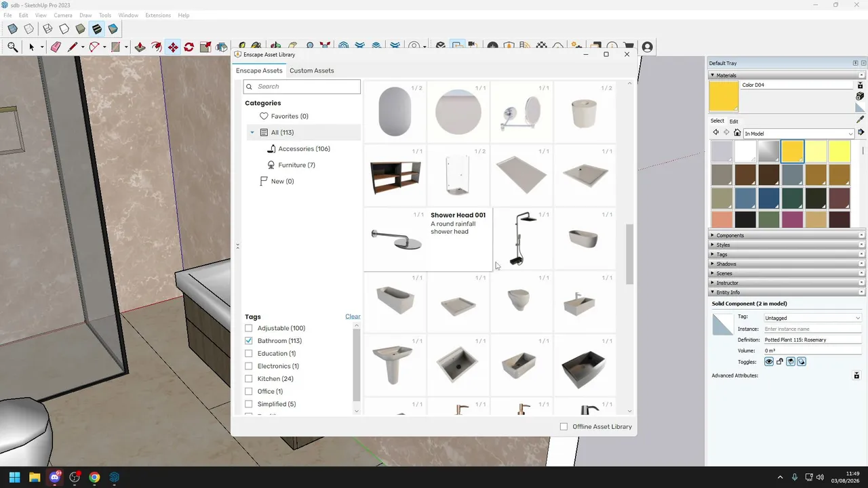Select the magenta material swatch

tap(792, 220)
